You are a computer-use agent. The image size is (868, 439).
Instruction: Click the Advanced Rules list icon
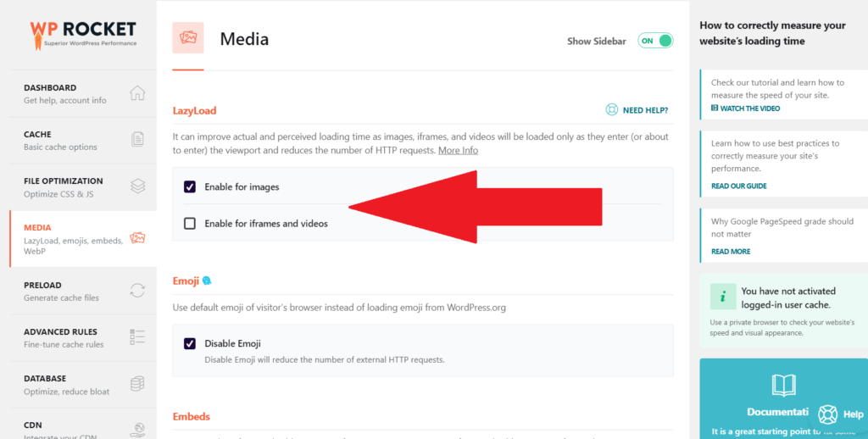point(137,337)
